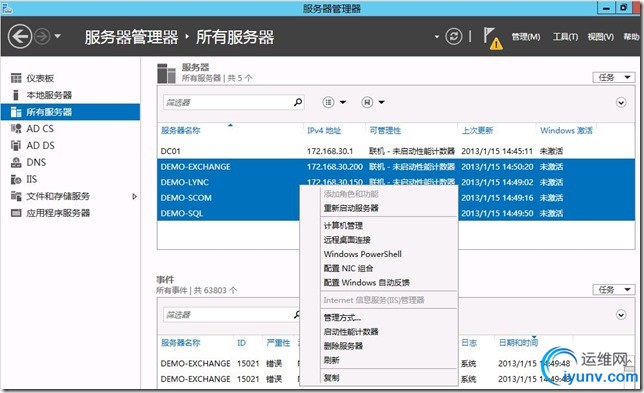Choose 管理方式... in context menu
The height and width of the screenshot is (393, 644).
point(342,317)
